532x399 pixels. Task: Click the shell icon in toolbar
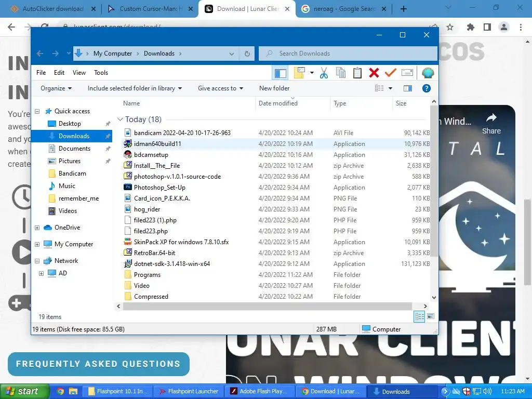[x=428, y=73]
